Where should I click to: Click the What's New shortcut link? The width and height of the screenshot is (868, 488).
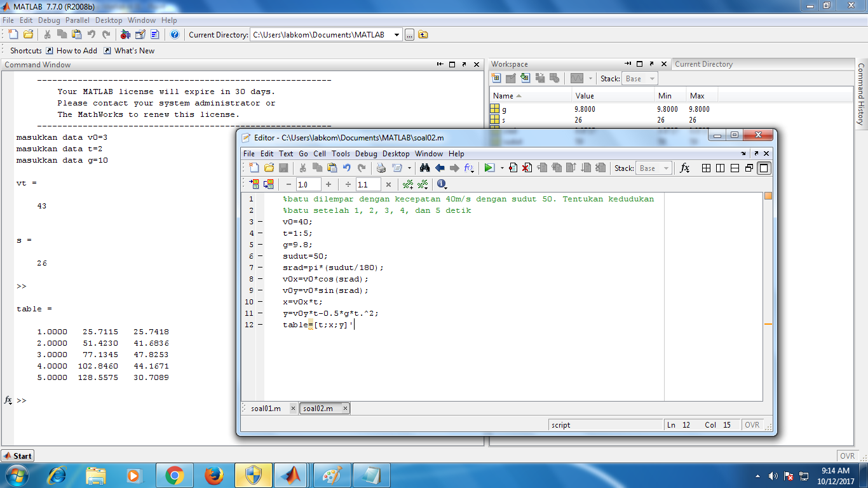[129, 51]
